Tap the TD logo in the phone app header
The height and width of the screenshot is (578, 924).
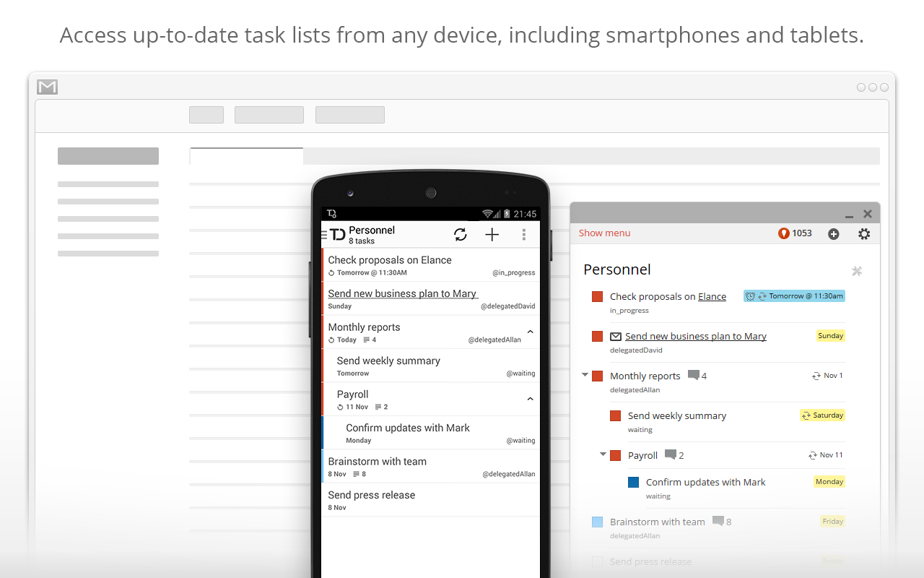337,234
